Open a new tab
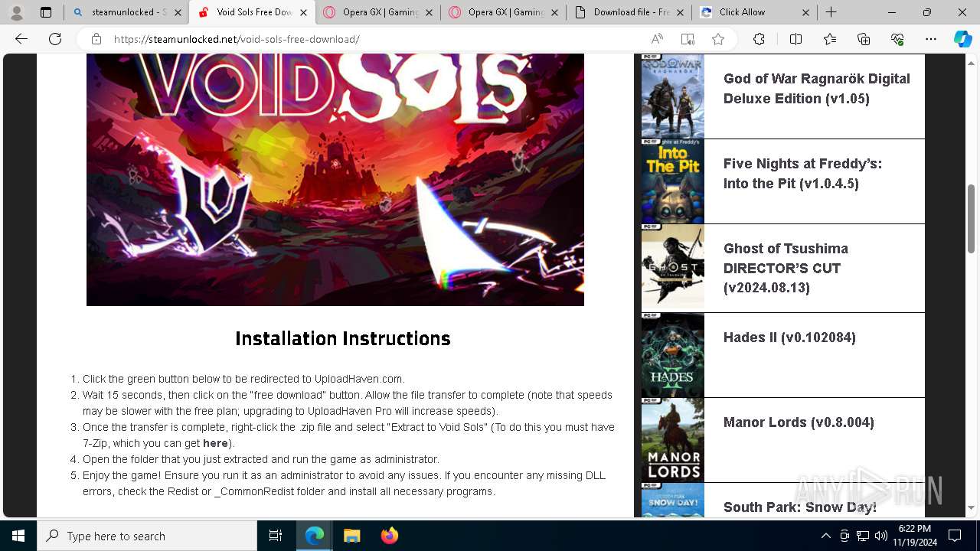The image size is (980, 551). click(831, 12)
